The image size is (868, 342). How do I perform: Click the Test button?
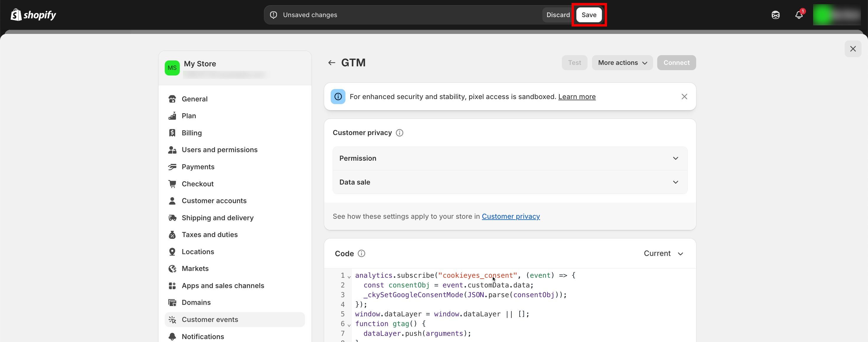tap(574, 63)
